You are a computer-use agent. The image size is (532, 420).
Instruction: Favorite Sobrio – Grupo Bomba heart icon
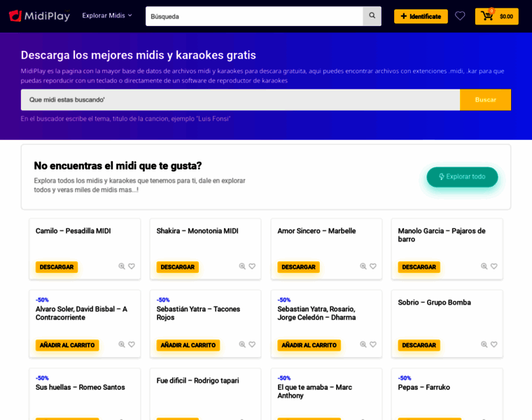pyautogui.click(x=494, y=344)
